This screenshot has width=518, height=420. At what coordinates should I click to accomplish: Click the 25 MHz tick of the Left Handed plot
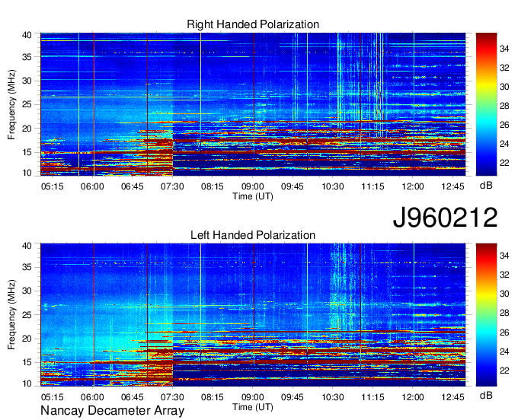point(27,315)
